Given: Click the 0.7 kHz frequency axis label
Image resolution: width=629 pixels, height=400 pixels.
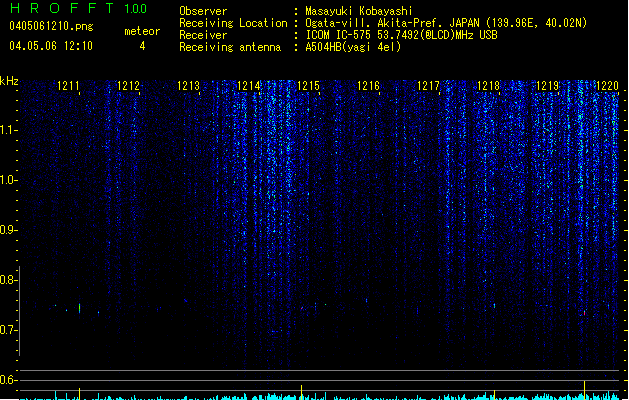Looking at the screenshot, I should point(8,330).
